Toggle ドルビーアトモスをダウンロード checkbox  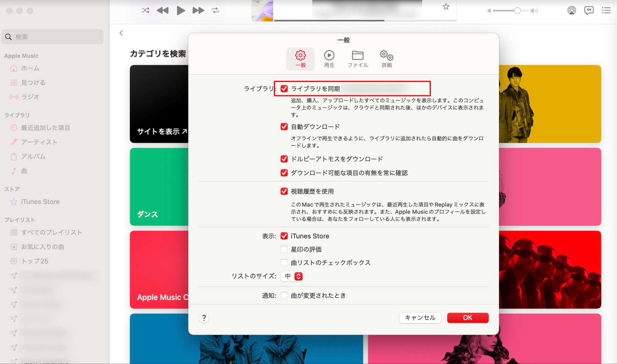(284, 159)
